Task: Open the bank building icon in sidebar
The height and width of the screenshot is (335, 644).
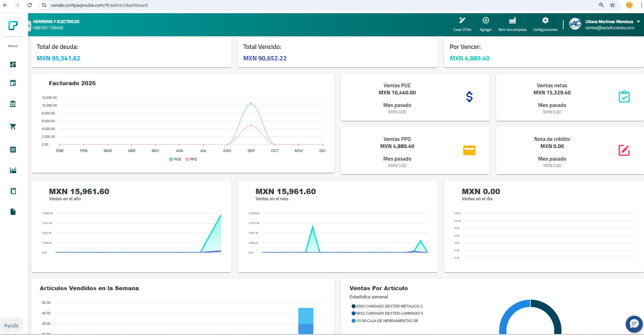Action: (13, 104)
